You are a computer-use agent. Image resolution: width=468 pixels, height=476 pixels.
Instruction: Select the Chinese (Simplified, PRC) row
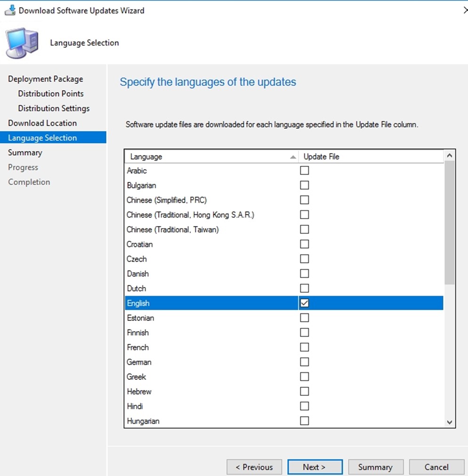coord(284,200)
